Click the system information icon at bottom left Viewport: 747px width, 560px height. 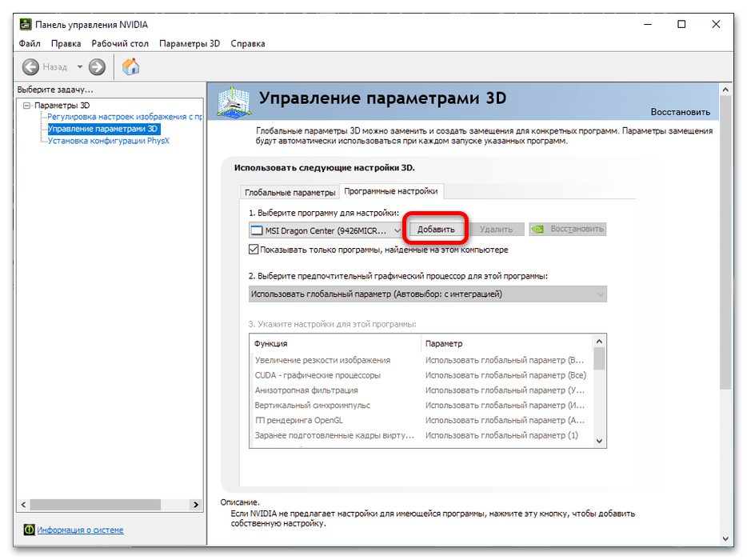point(29,530)
